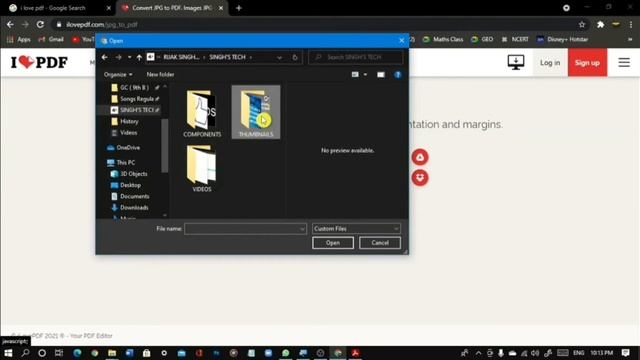Open the Disney+ Hotstar bookmark

(562, 39)
